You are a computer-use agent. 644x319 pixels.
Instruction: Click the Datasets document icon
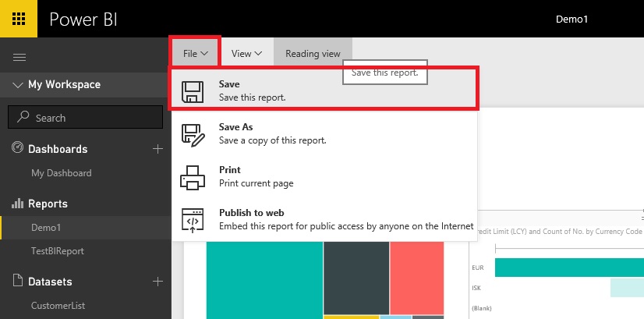pos(17,281)
